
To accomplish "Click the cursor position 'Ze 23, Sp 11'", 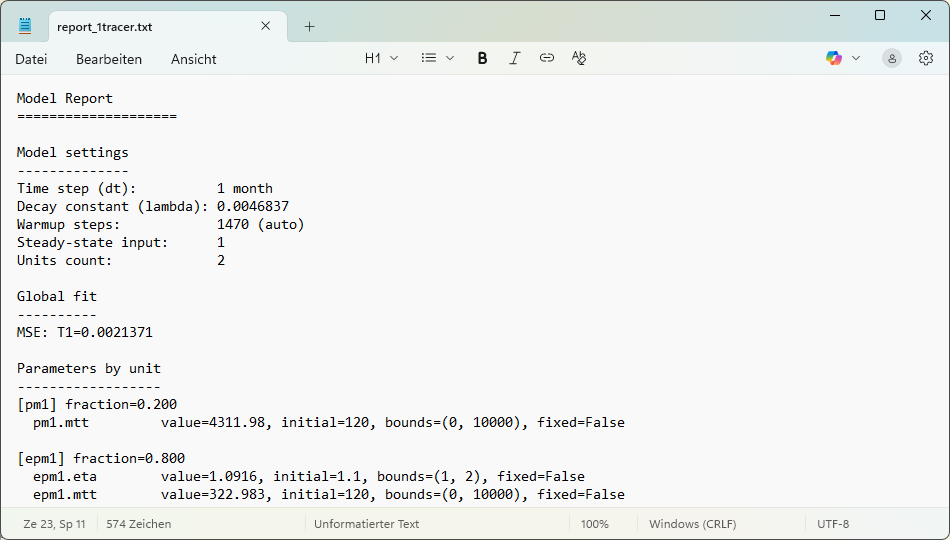I will click(x=55, y=524).
